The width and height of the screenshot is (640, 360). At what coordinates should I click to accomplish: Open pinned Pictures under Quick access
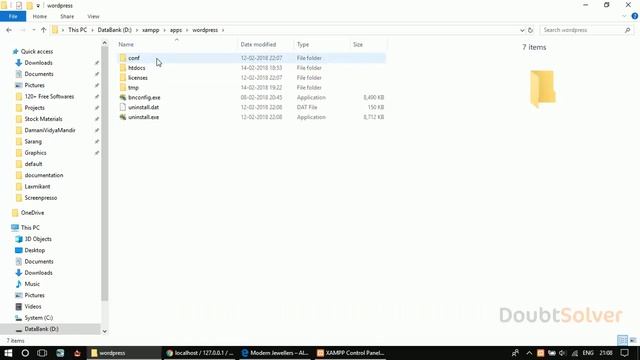click(x=34, y=85)
